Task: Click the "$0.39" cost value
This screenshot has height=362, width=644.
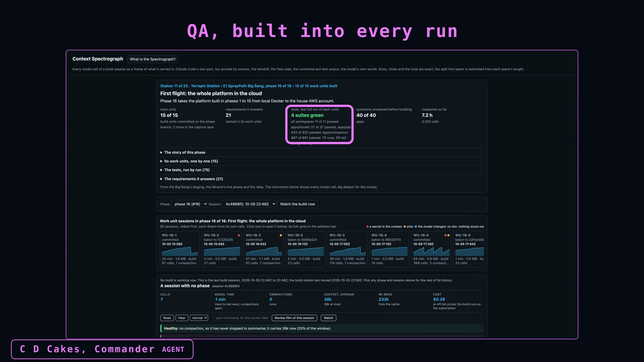Action: (x=439, y=299)
